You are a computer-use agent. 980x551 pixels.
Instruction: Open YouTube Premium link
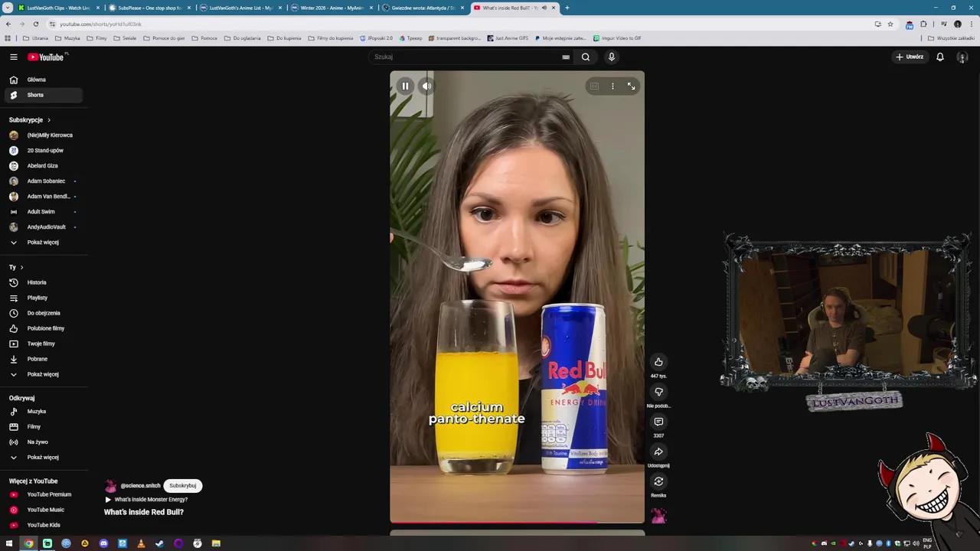(43, 494)
